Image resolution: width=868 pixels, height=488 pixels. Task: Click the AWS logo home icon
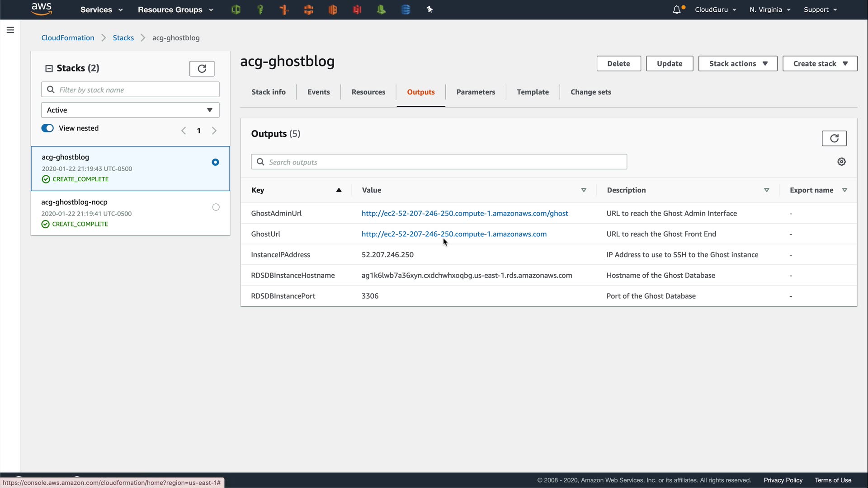pyautogui.click(x=42, y=9)
